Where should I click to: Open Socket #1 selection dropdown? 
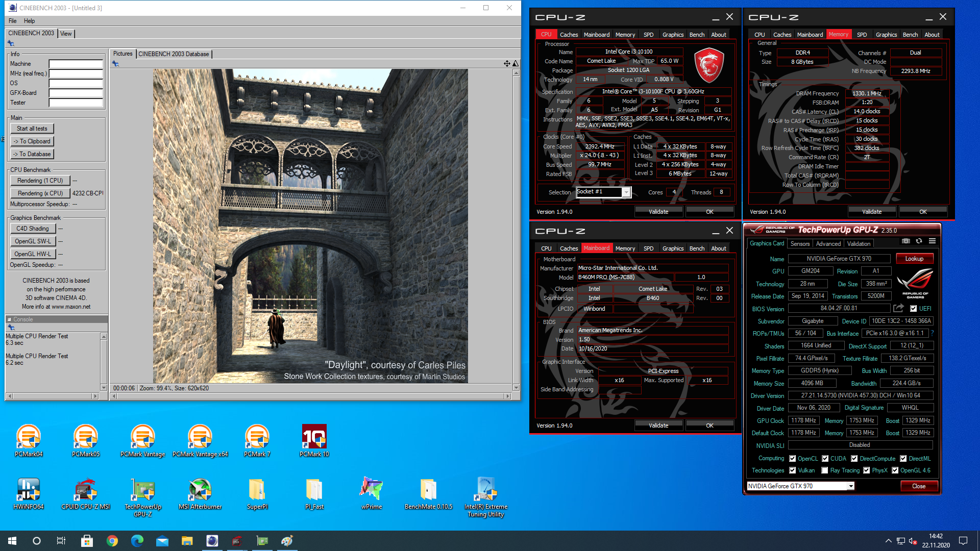click(x=626, y=192)
